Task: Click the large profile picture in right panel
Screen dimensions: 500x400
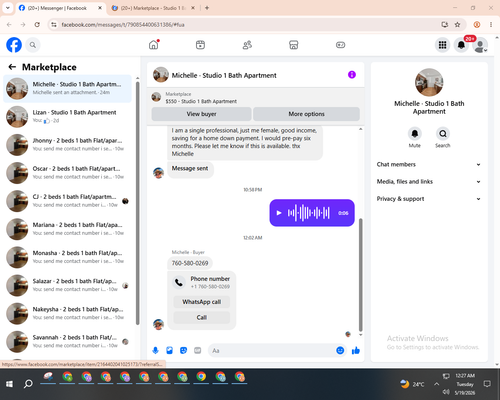Action: pos(429,82)
